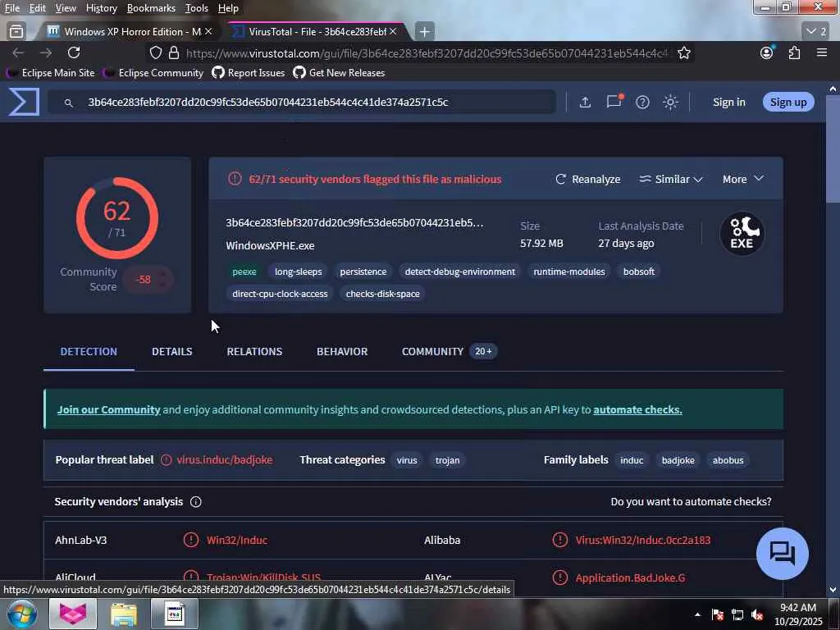The width and height of the screenshot is (840, 630).
Task: Open the Windows Start button
Action: [22, 614]
